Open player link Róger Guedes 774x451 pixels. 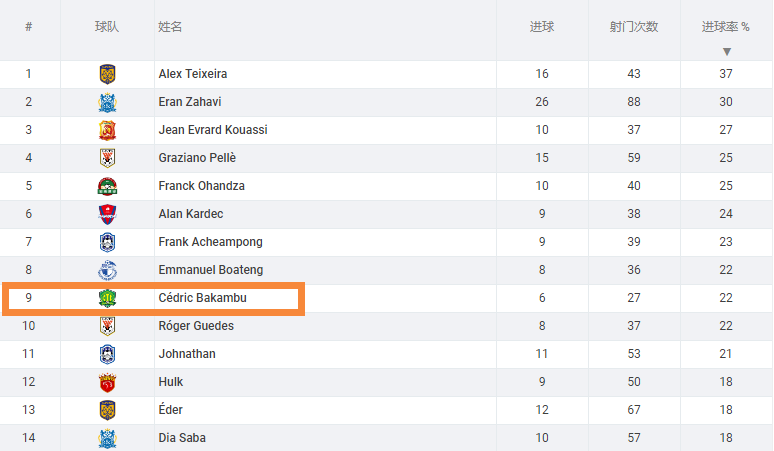click(196, 326)
